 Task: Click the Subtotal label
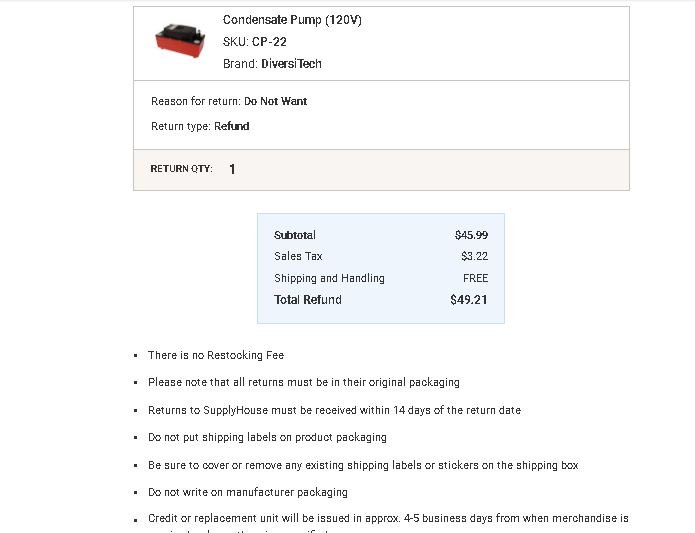point(295,235)
